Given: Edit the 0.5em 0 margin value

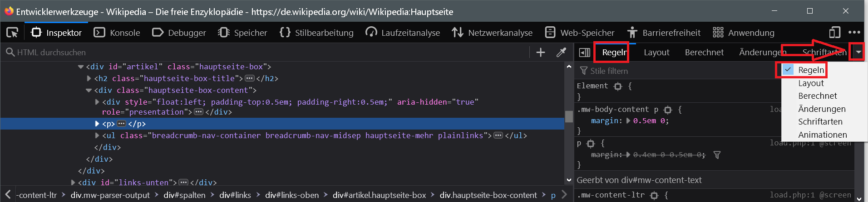Looking at the screenshot, I should 649,121.
